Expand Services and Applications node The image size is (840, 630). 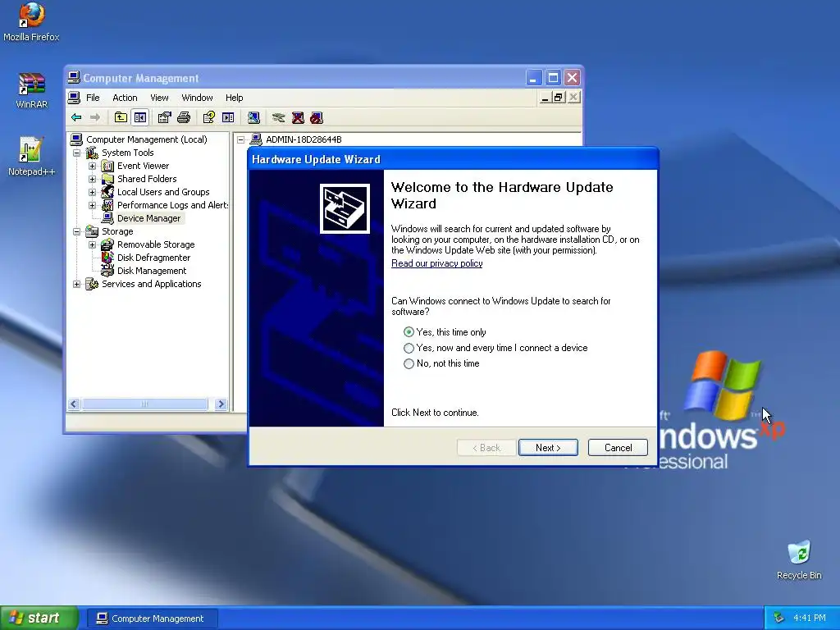pyautogui.click(x=76, y=284)
